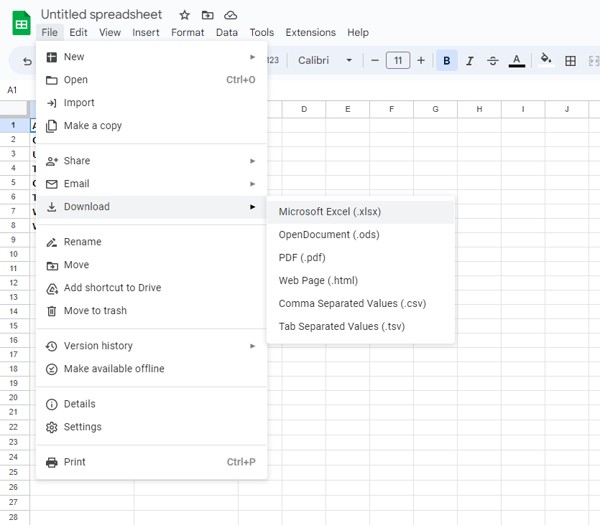Star the Untitled spreadsheet
Viewport: 600px width, 525px height.
click(184, 15)
